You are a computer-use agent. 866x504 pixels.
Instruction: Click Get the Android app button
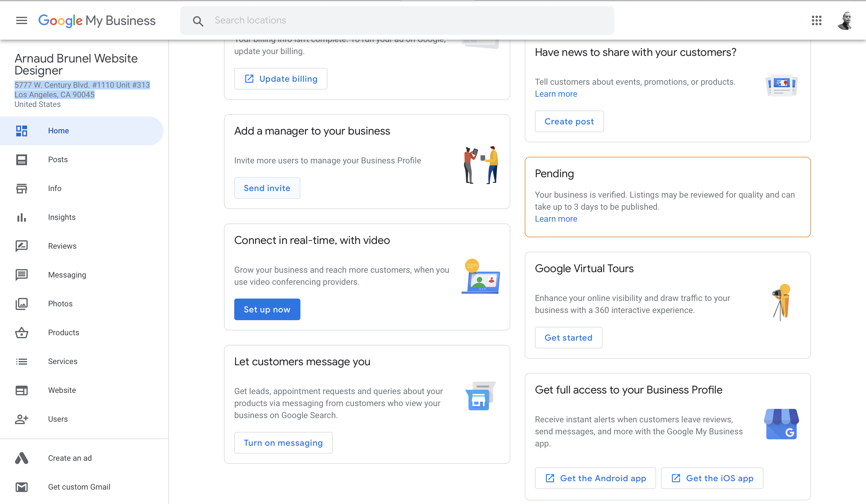point(595,478)
